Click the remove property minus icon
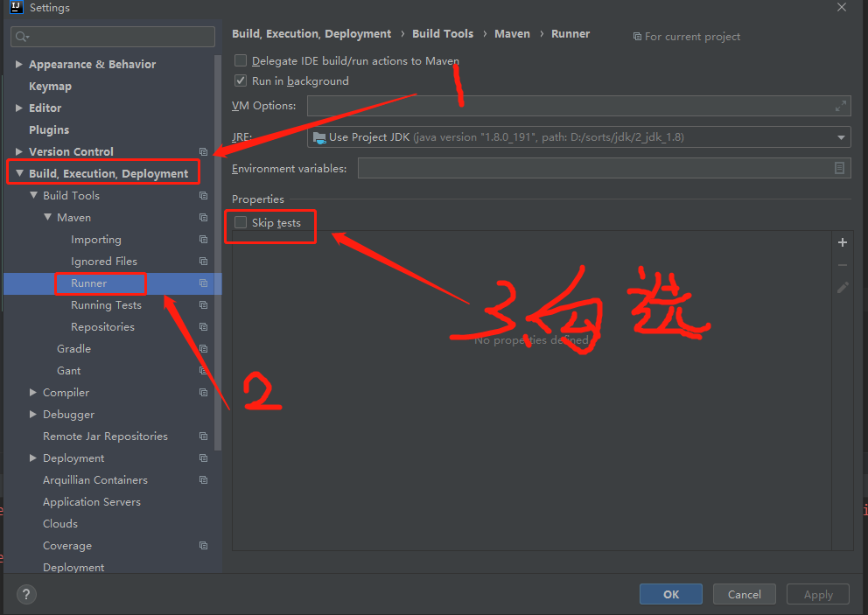The height and width of the screenshot is (615, 868). point(843,265)
